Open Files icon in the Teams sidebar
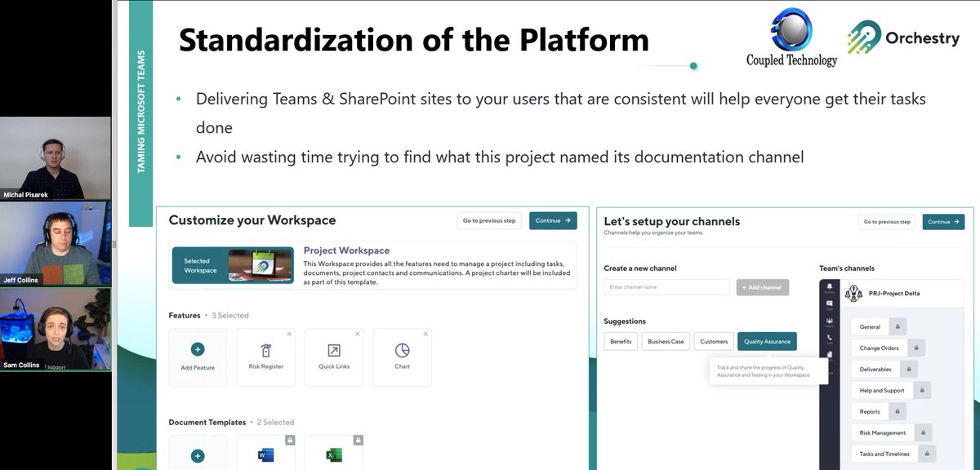This screenshot has width=980, height=470. [x=830, y=355]
